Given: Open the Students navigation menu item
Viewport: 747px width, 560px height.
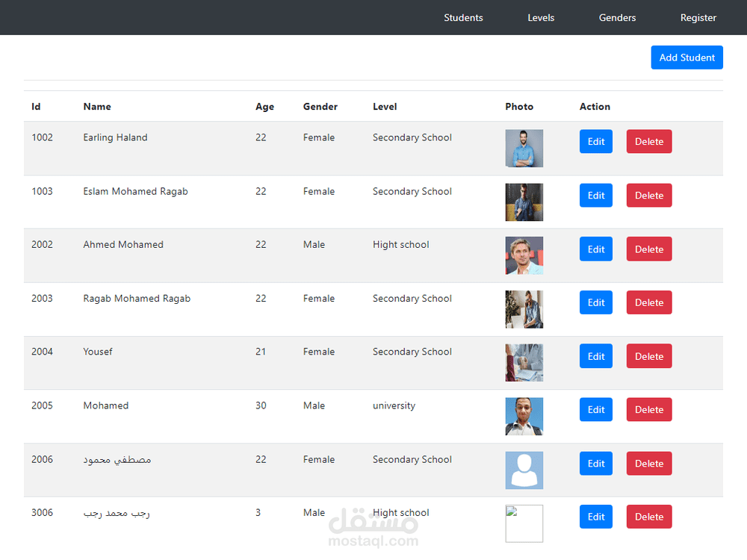Looking at the screenshot, I should 463,17.
